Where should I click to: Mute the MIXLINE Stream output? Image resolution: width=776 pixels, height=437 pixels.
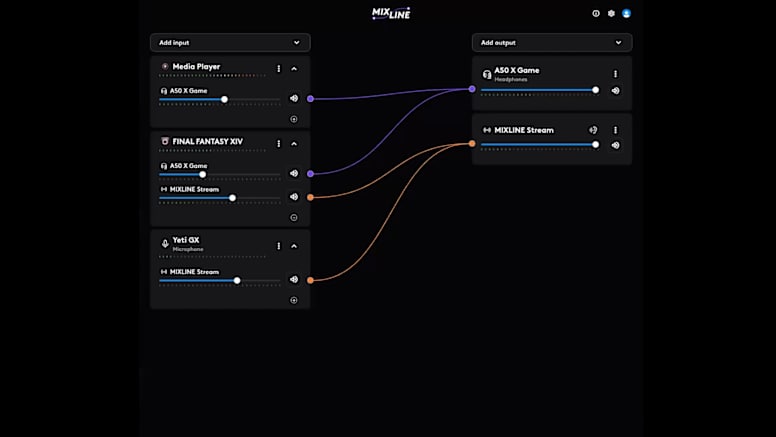(616, 145)
